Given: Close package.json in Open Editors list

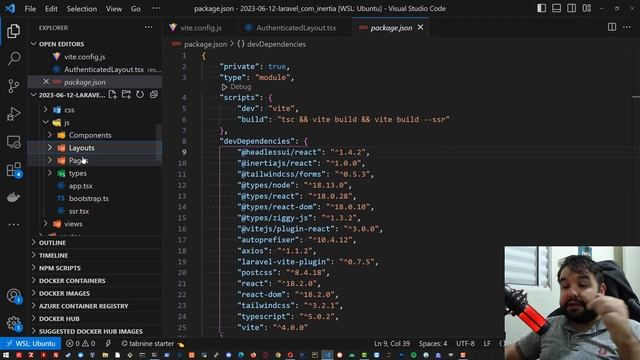Looking at the screenshot, I should pos(46,82).
